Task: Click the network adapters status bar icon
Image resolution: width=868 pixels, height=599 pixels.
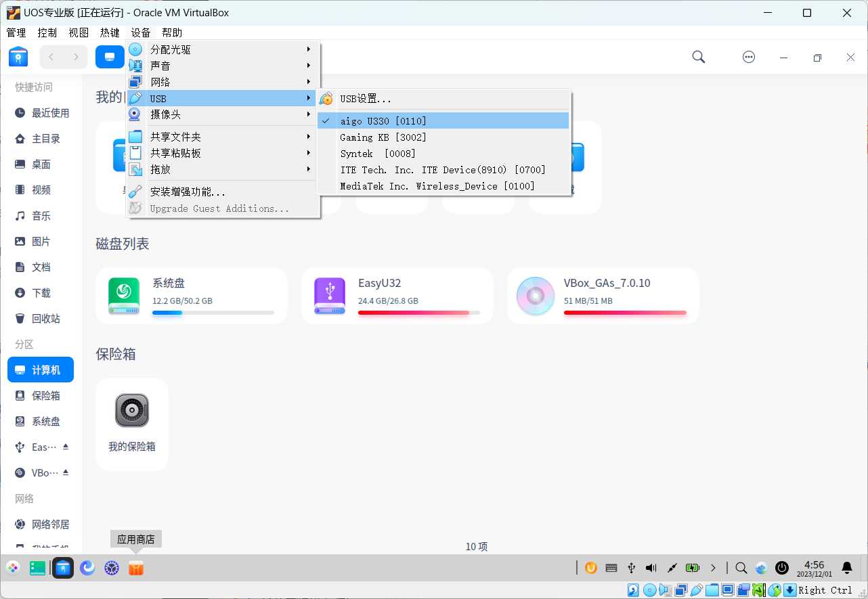Action: point(681,590)
